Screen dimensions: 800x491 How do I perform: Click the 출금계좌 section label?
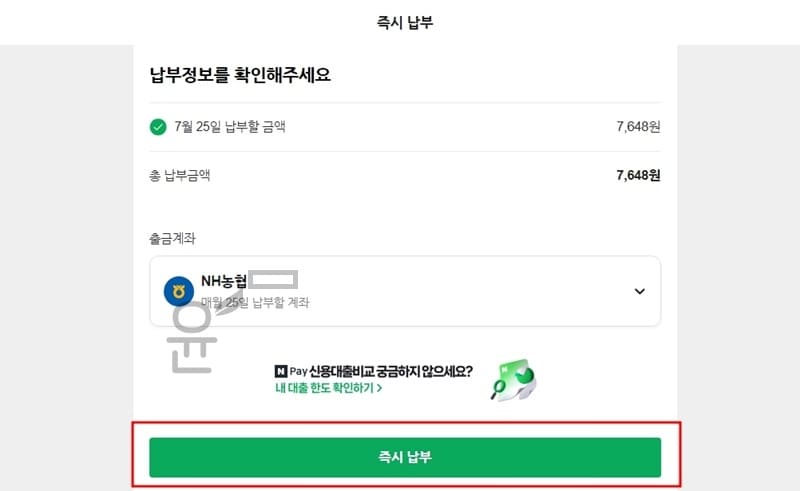(x=174, y=239)
